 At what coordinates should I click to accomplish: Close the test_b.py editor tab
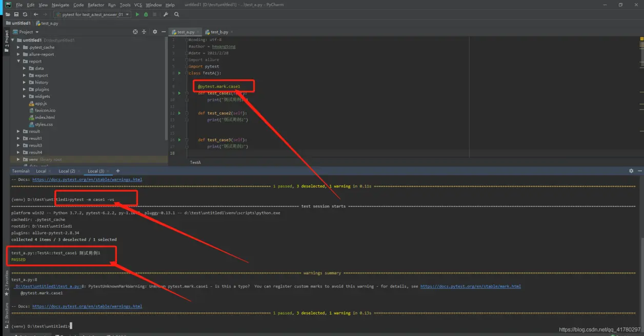(x=233, y=32)
